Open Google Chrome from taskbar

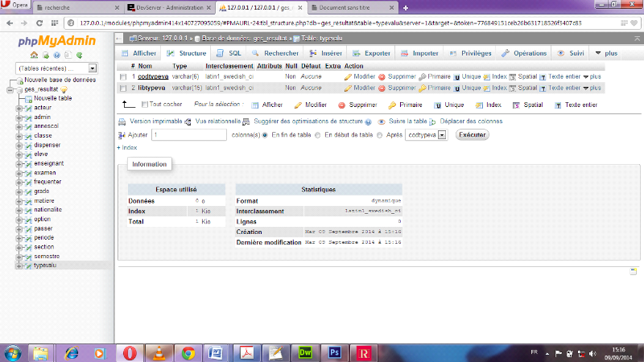point(188,353)
